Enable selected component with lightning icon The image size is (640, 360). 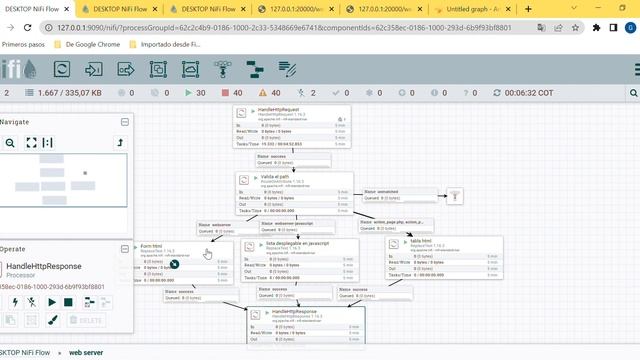tap(15, 302)
